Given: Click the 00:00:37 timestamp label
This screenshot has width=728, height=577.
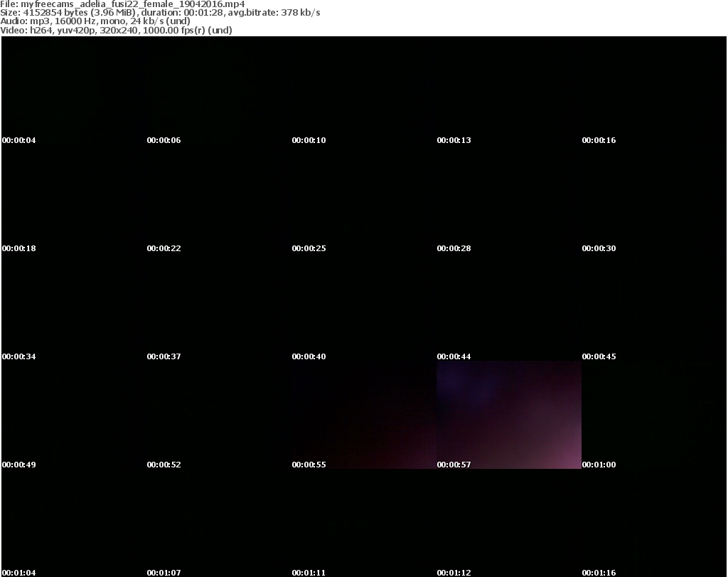Looking at the screenshot, I should tap(164, 356).
